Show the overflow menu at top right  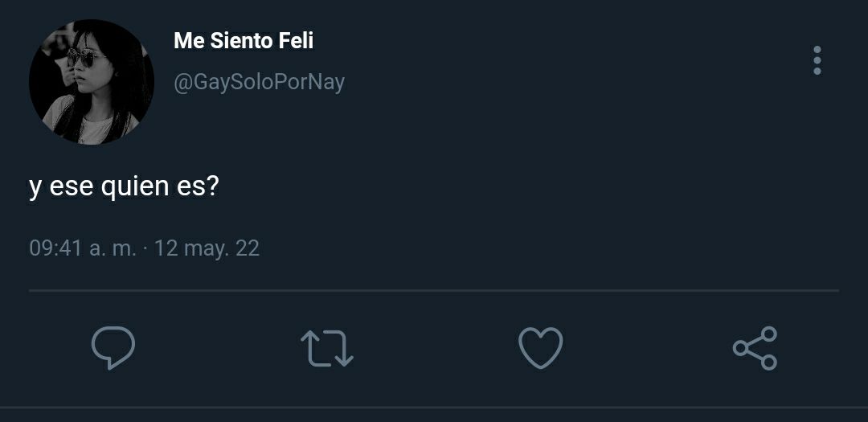(817, 60)
